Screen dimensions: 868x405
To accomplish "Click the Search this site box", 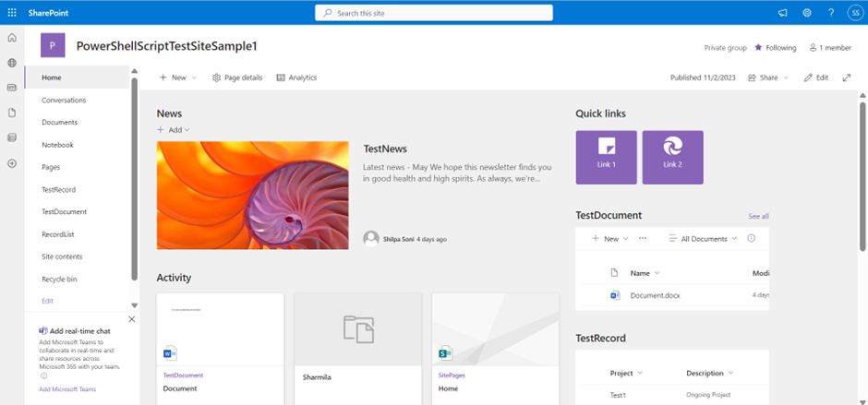I will coord(434,13).
